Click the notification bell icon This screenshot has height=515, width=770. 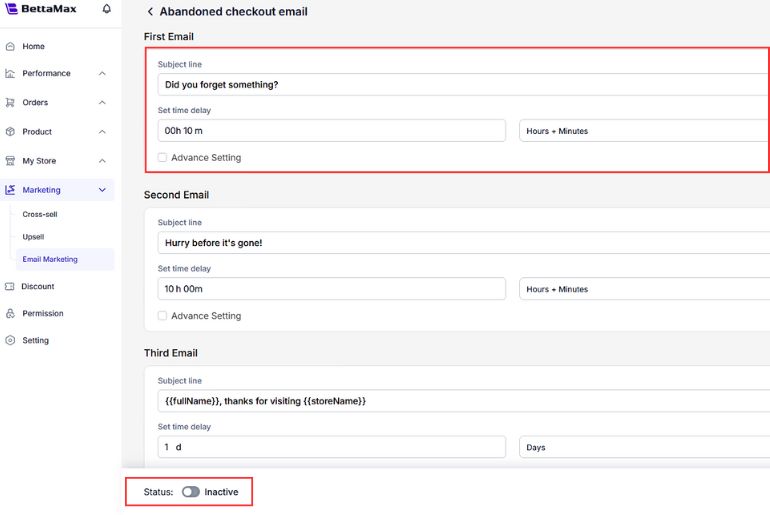[x=107, y=9]
